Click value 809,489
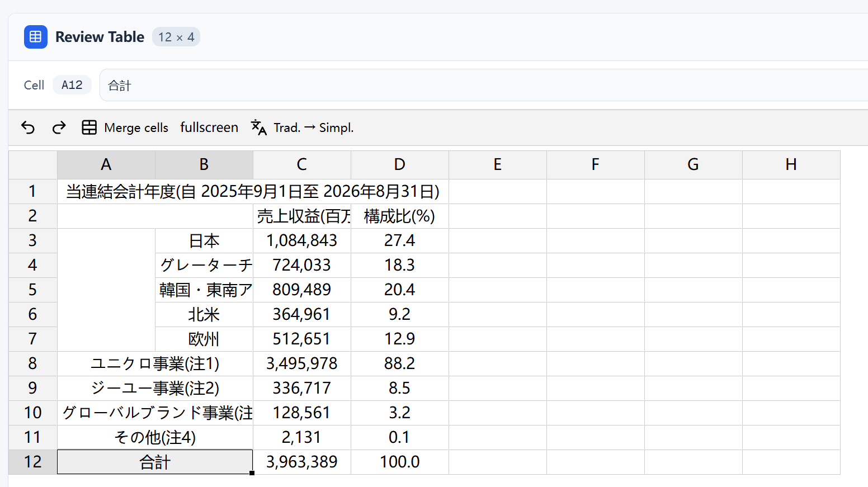This screenshot has width=868, height=487. pyautogui.click(x=302, y=290)
